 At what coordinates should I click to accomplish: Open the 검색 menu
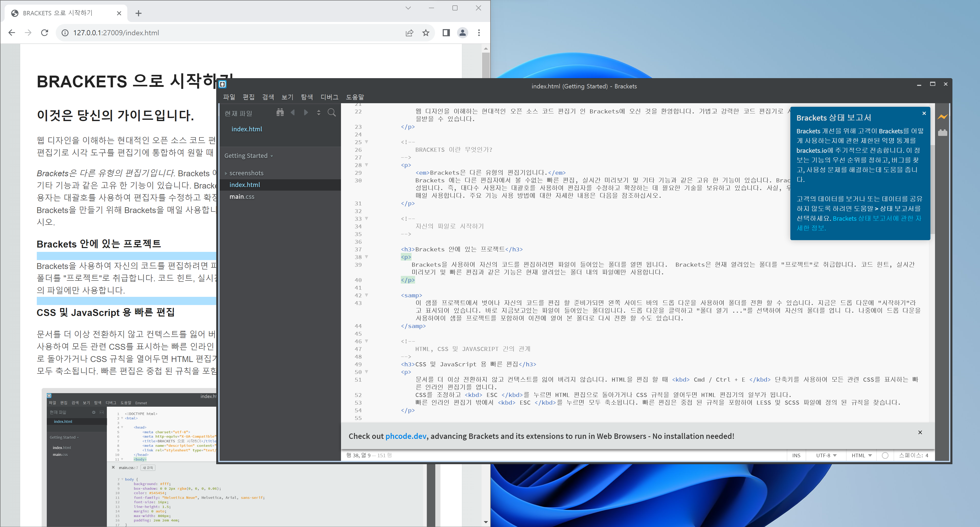coord(268,97)
